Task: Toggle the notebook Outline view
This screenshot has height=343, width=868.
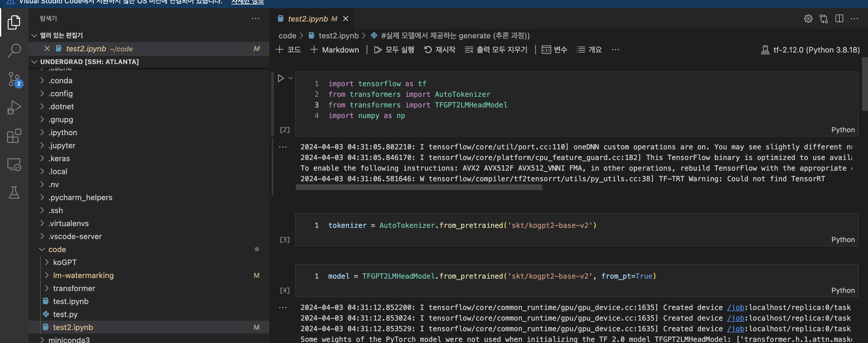Action: tap(589, 50)
